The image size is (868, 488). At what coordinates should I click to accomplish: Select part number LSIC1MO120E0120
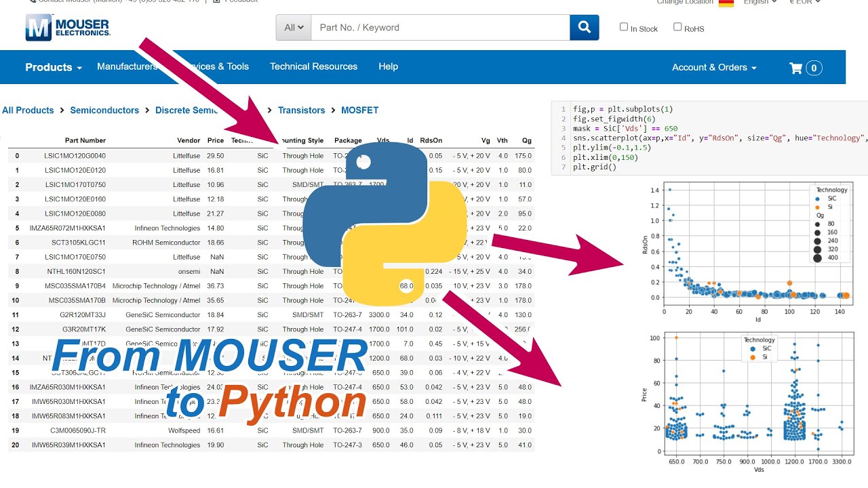coord(75,170)
